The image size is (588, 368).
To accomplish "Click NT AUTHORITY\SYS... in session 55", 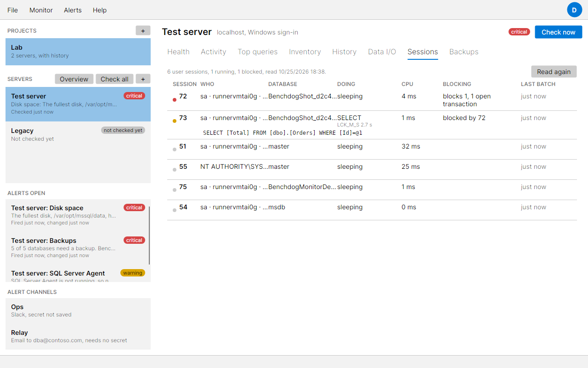I will 233,167.
